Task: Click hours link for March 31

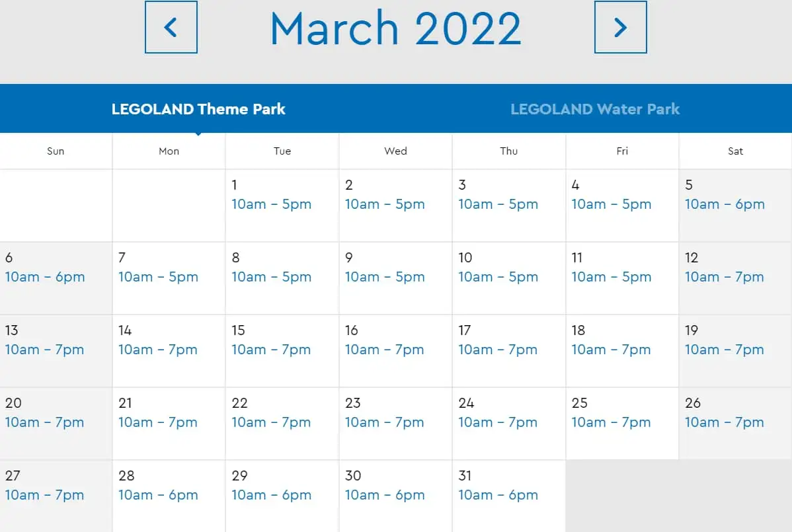Action: point(498,495)
